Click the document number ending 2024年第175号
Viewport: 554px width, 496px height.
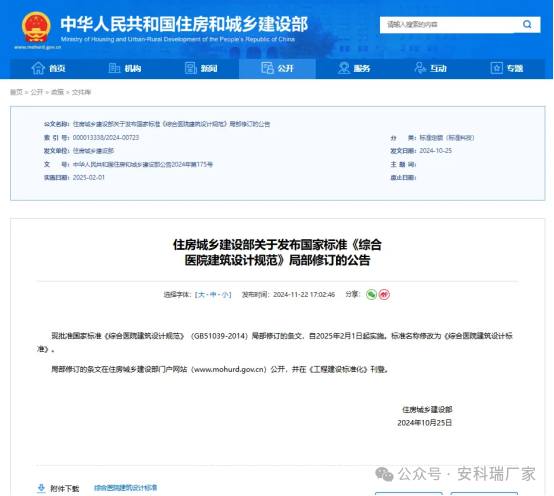143,164
